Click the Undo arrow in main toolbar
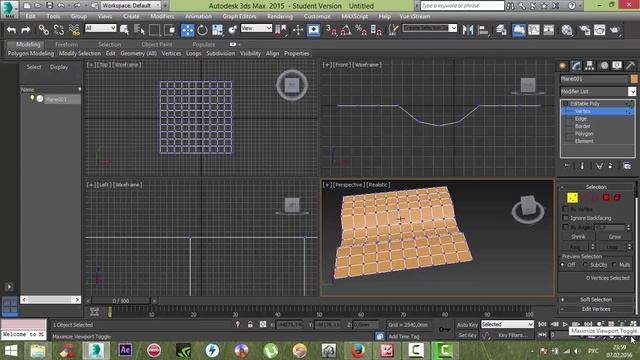The width and height of the screenshot is (640, 360). pyautogui.click(x=11, y=30)
